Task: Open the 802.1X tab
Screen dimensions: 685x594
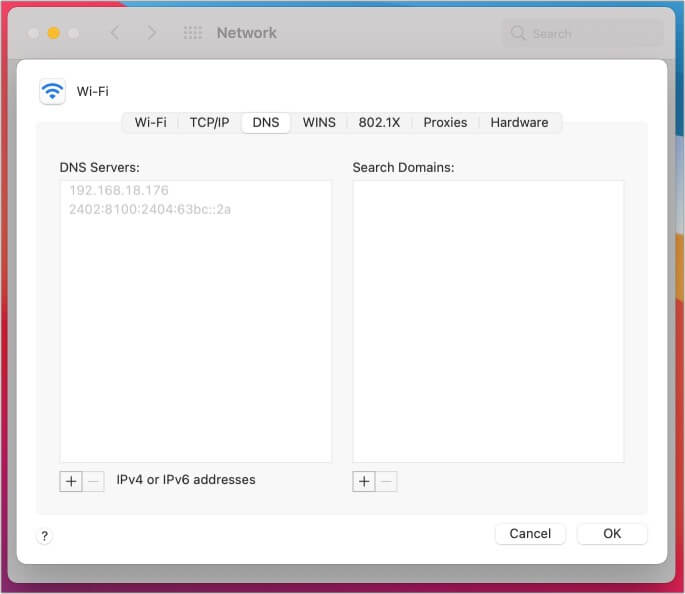Action: click(379, 122)
